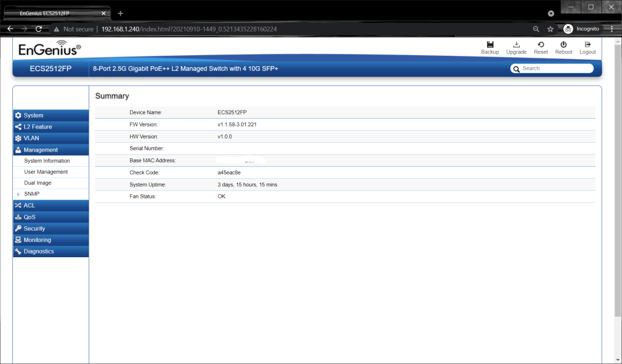Viewport: 622px width, 364px height.
Task: Click the Management user icon
Action: (18, 150)
